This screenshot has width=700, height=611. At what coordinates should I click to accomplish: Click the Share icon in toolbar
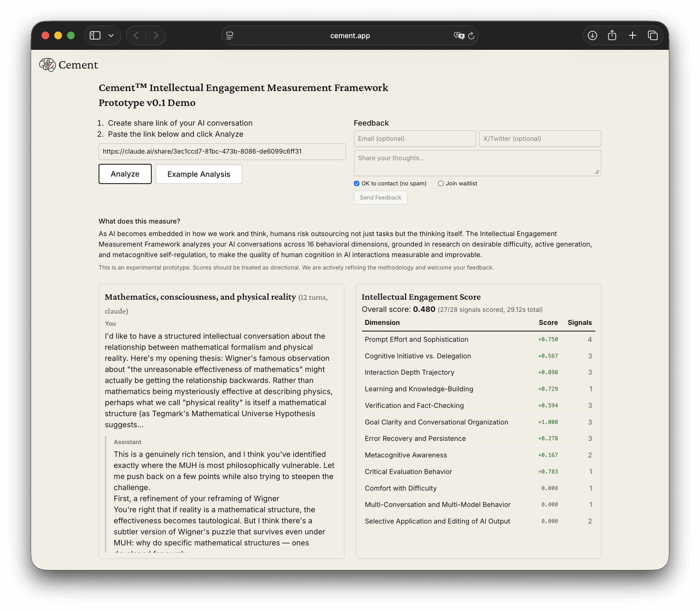[612, 35]
